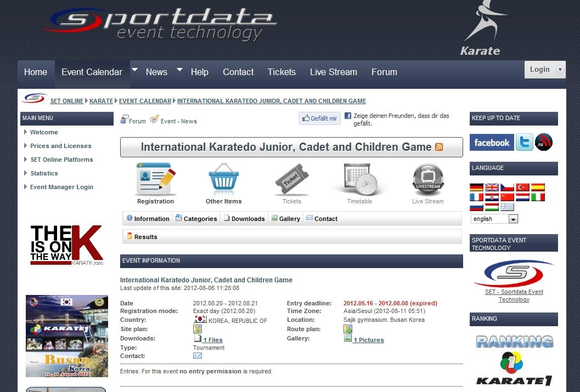
Task: Open Help in the navigation bar
Action: click(x=200, y=72)
